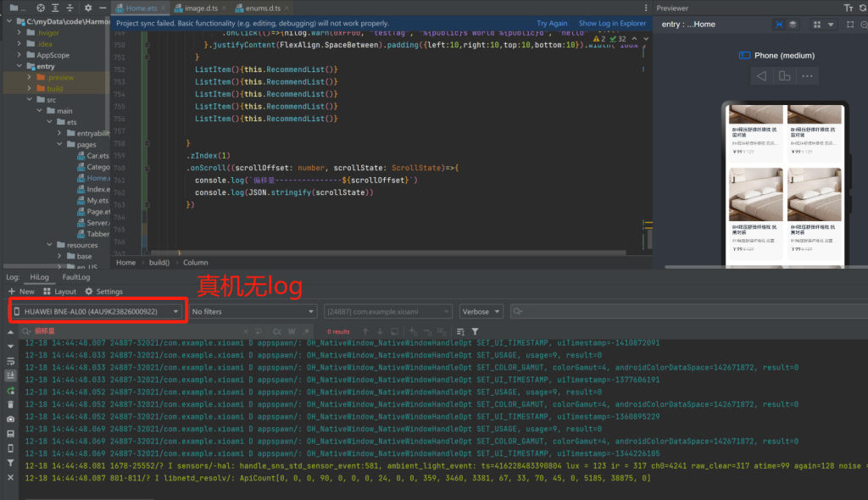The height and width of the screenshot is (500, 868).
Task: Open the HUAWEI BNE-AL00 device dropdown
Action: (97, 312)
